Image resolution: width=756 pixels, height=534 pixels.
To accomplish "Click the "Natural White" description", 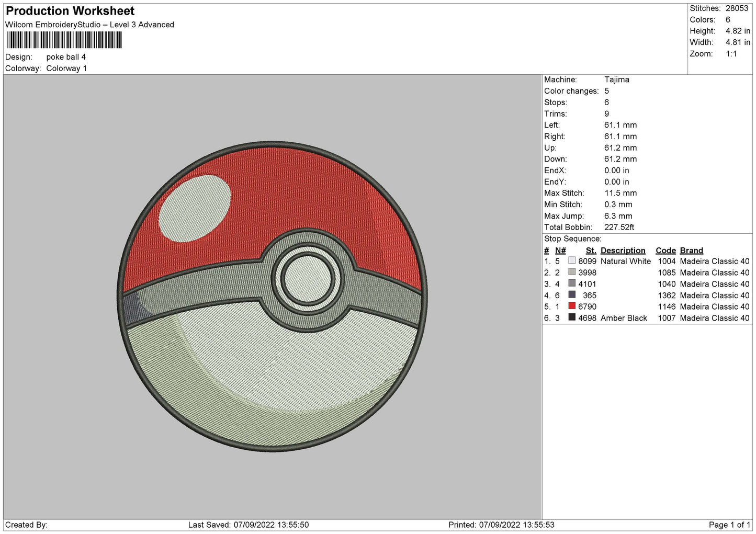I will point(626,262).
